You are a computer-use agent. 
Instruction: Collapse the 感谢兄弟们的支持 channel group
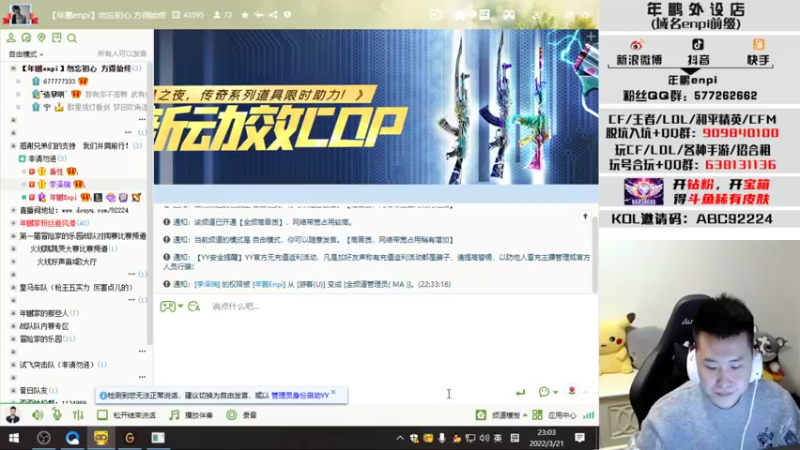[x=13, y=146]
